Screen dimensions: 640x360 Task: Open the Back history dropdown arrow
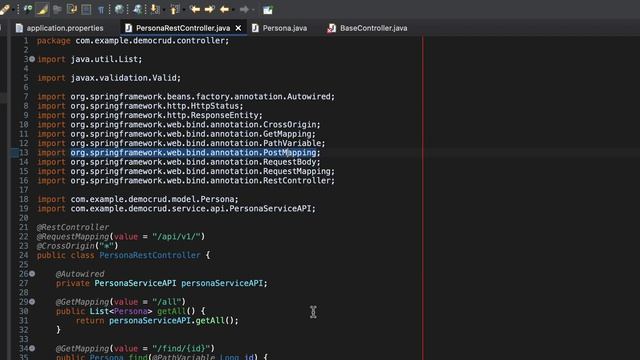click(x=233, y=10)
